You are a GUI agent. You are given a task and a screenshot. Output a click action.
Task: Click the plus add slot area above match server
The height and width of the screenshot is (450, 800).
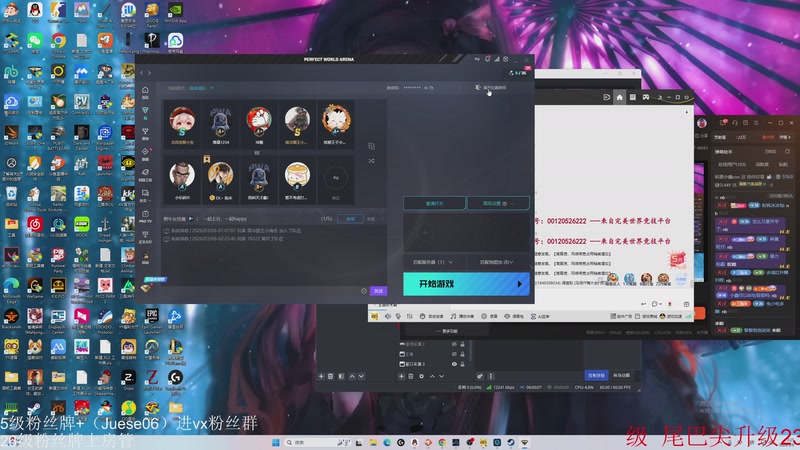(425, 233)
